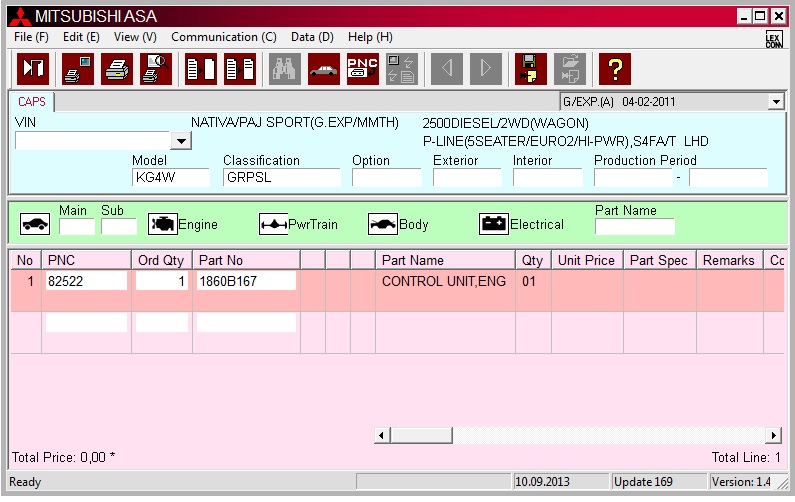Open the Help (H) menu
This screenshot has width=795, height=502.
coord(370,37)
